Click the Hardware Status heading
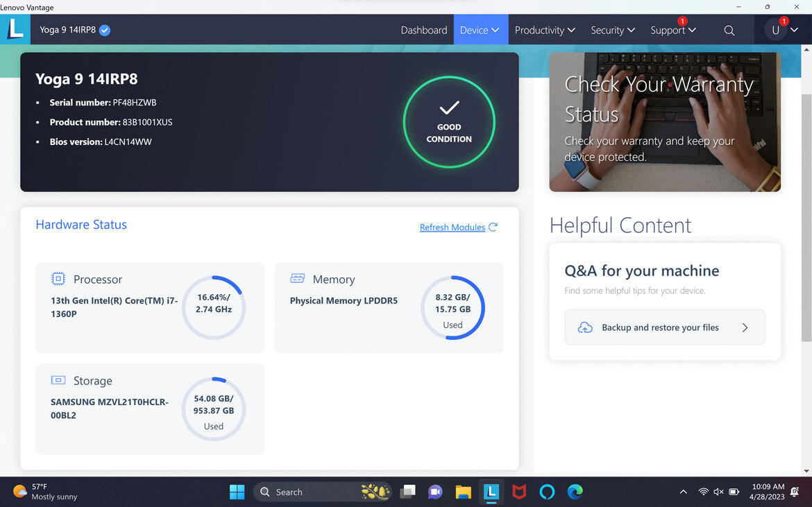The width and height of the screenshot is (812, 507). click(x=81, y=225)
